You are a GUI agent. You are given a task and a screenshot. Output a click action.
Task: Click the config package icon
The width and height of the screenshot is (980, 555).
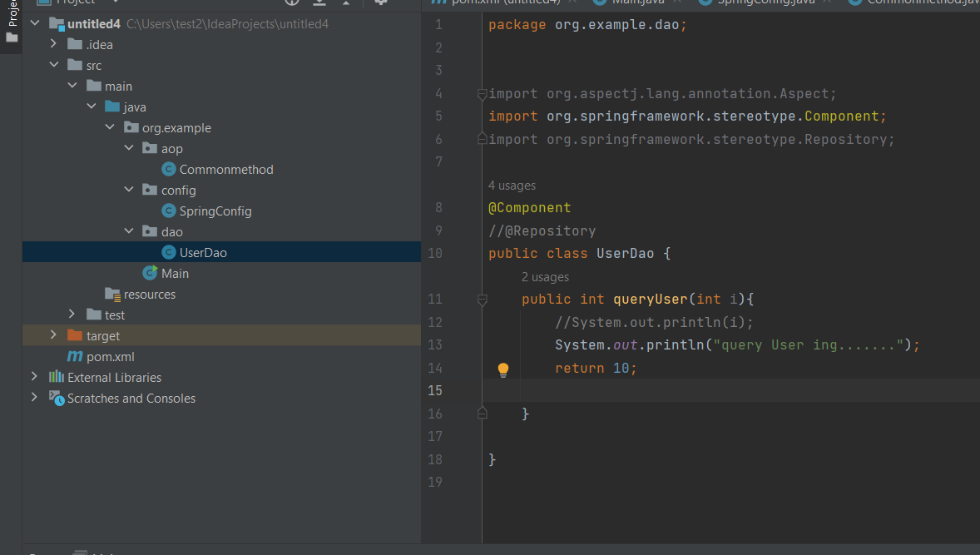[150, 190]
